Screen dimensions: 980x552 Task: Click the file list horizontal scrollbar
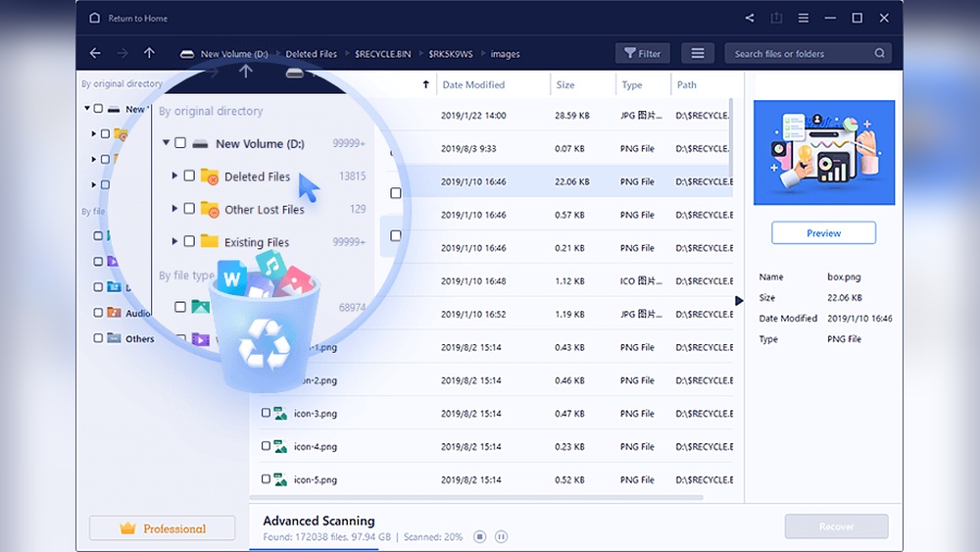476,498
